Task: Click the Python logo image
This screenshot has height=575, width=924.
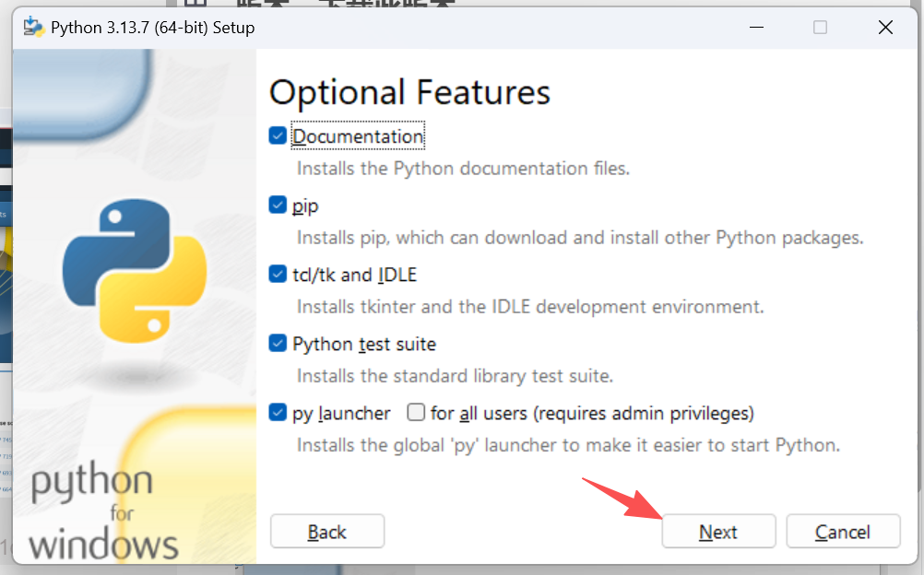Action: point(135,271)
